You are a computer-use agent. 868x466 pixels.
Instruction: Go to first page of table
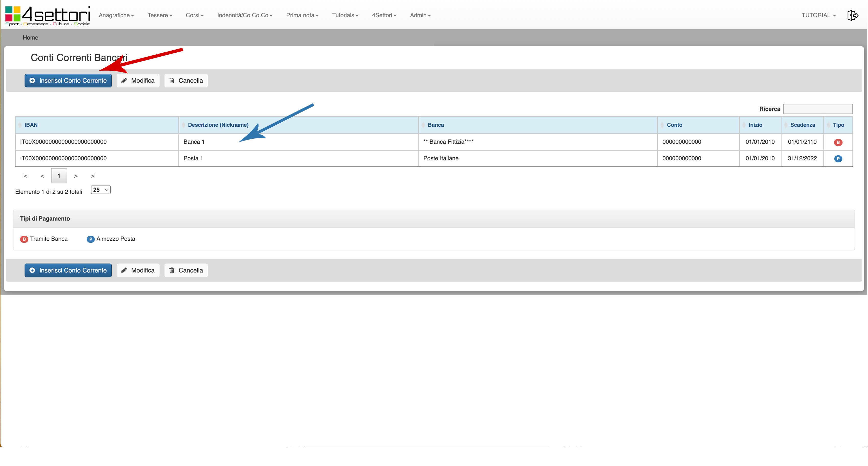coord(25,176)
